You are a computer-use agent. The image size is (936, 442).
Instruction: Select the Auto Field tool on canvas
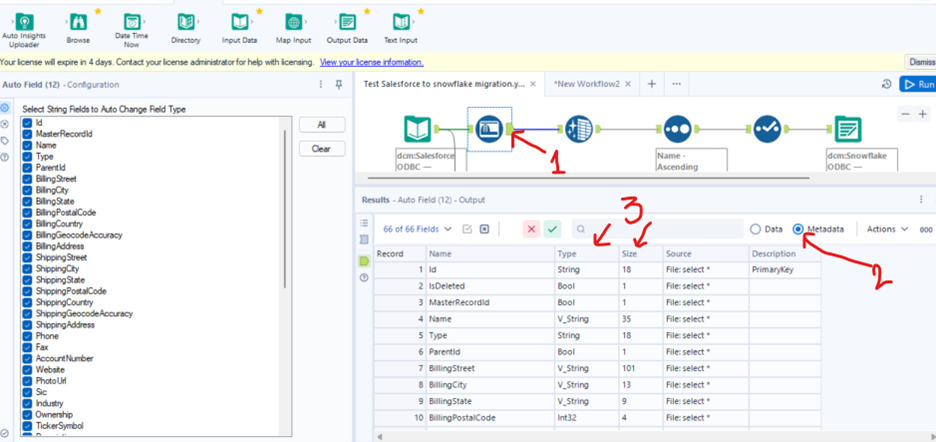[488, 128]
